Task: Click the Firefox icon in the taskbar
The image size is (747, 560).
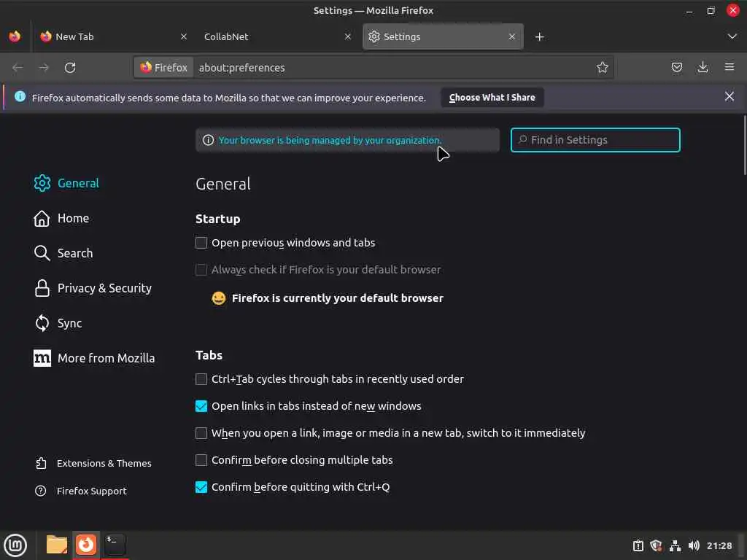Action: 86,544
